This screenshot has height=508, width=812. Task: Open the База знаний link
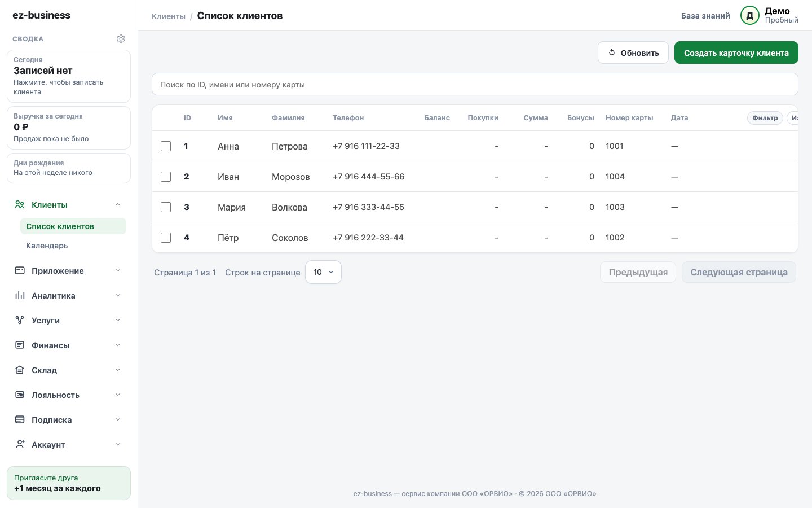tap(705, 16)
